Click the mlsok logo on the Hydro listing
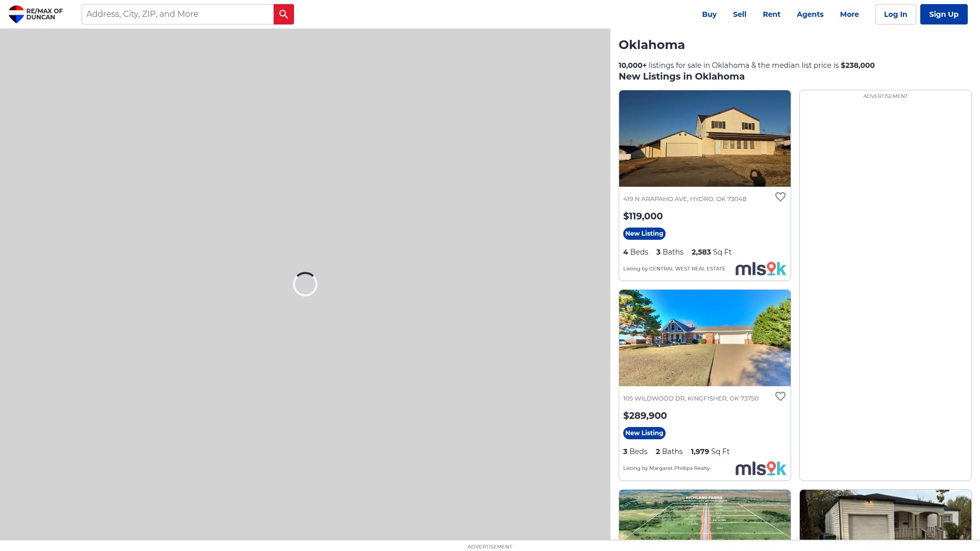Screen dimensions: 980x551 click(761, 269)
